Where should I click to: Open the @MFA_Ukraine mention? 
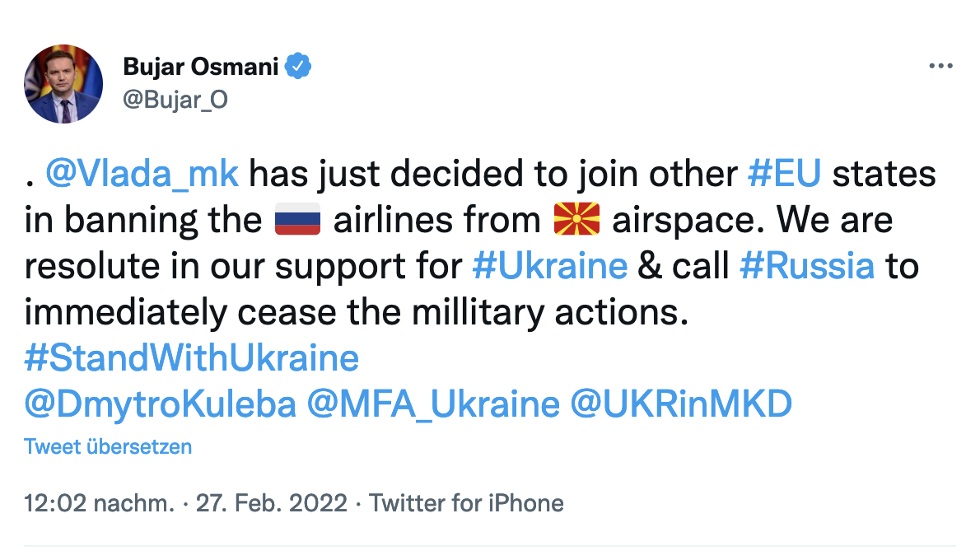click(432, 404)
